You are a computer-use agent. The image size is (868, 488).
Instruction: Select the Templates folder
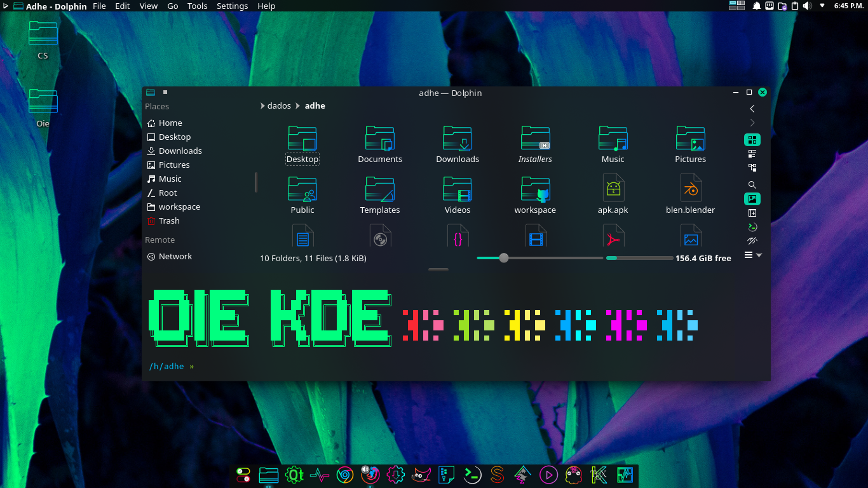(x=380, y=196)
